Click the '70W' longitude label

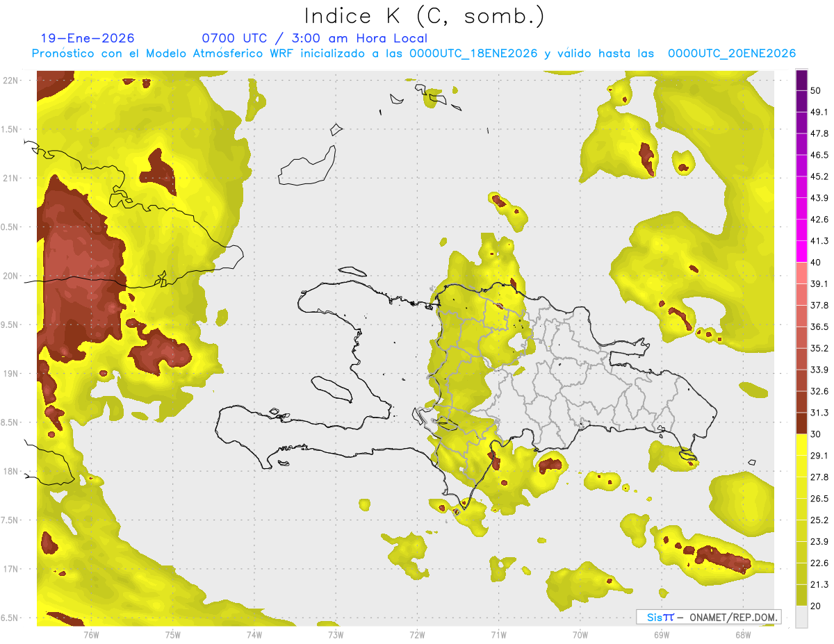point(580,635)
